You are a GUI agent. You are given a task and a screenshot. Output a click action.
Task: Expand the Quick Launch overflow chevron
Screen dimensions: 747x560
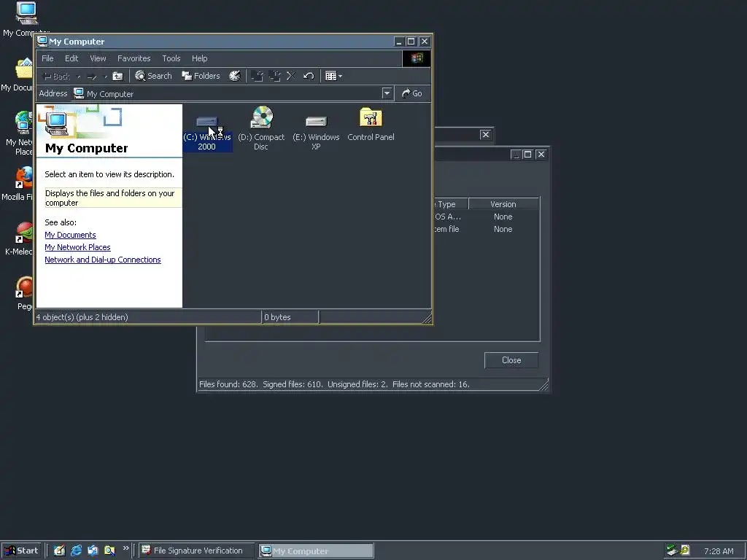pos(125,548)
